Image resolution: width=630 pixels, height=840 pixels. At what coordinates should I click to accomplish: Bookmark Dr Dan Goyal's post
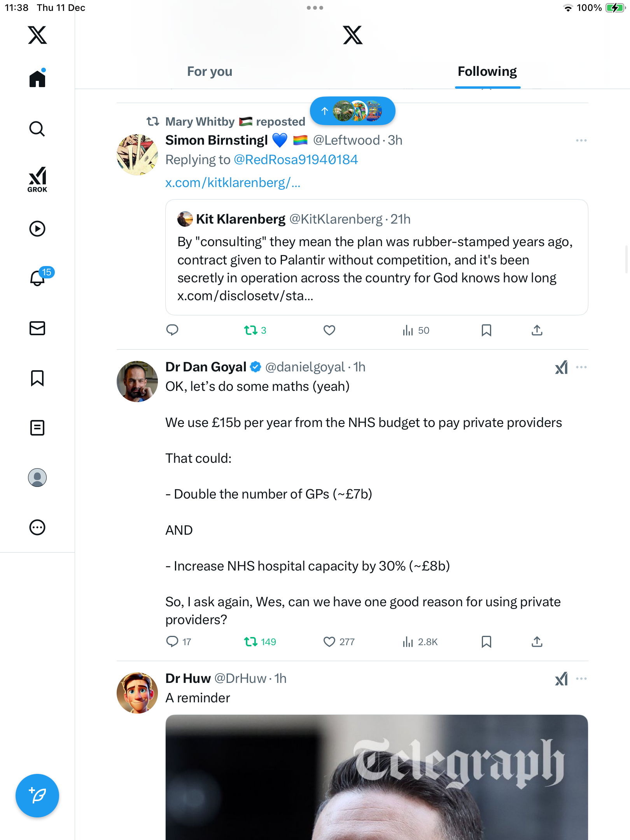click(486, 642)
